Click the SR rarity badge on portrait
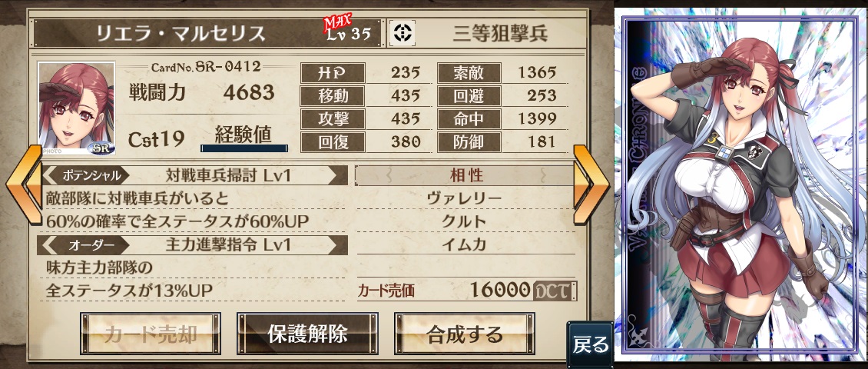Viewport: 868px width, 369px height. click(x=101, y=148)
